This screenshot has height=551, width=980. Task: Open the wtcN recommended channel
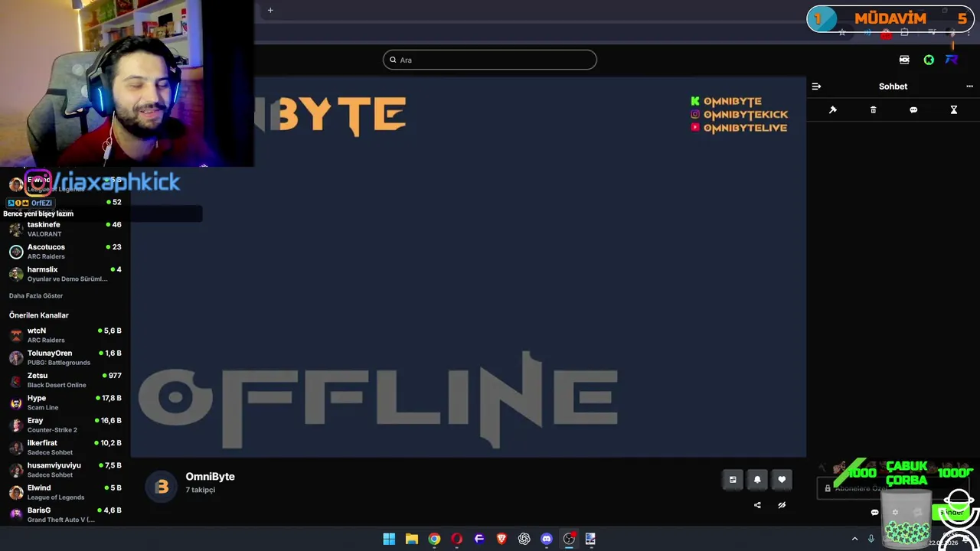click(x=65, y=335)
